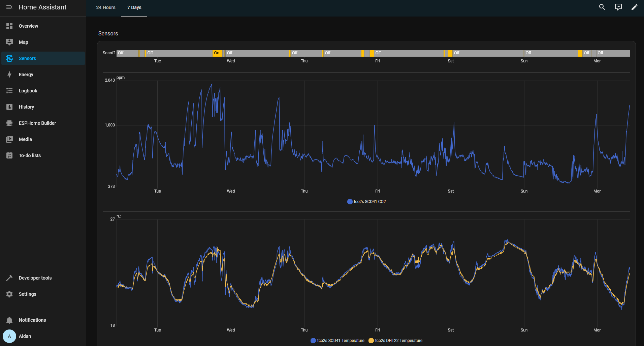This screenshot has width=644, height=346.
Task: Open the Assist chat icon
Action: tap(618, 7)
